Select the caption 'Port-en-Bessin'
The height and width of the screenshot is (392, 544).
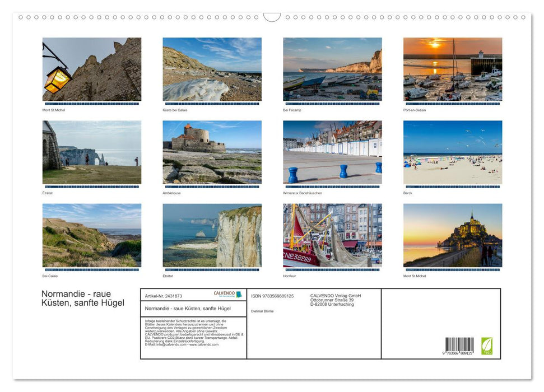pos(415,110)
